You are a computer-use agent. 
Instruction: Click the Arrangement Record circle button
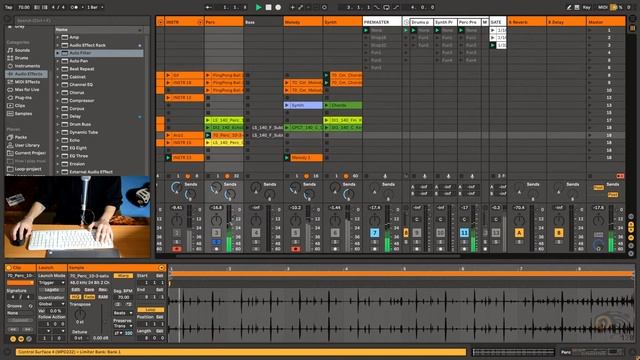[278, 7]
